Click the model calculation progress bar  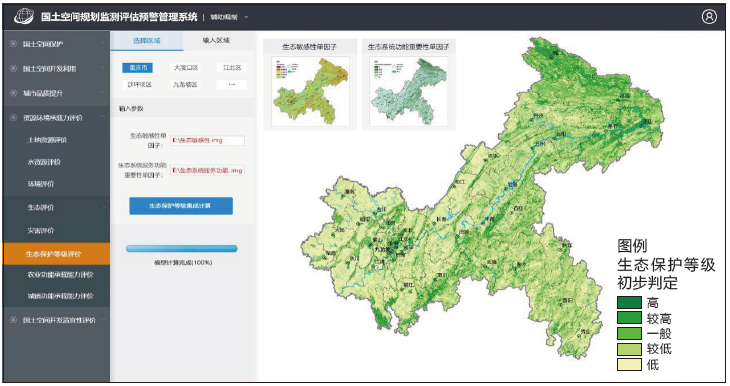(182, 249)
